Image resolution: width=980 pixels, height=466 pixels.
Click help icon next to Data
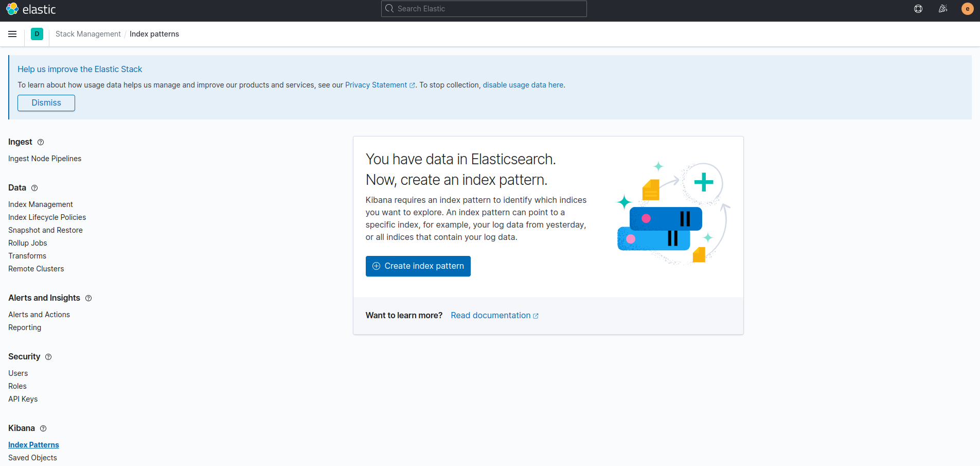point(34,188)
